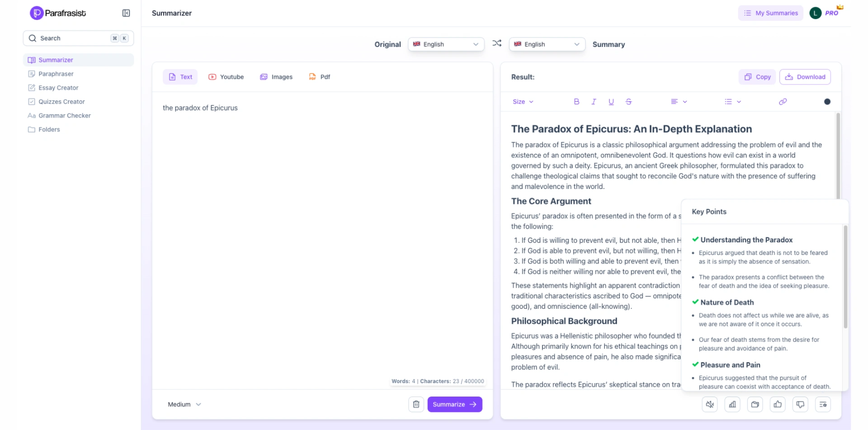This screenshot has height=430, width=868.
Task: Click the muted speaker read-aloud icon
Action: (710, 404)
